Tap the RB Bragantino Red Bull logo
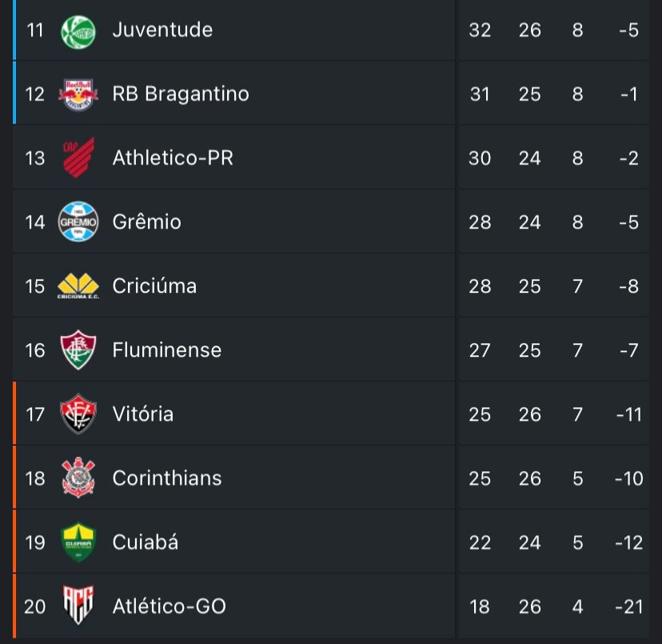The image size is (662, 644). pos(78,94)
